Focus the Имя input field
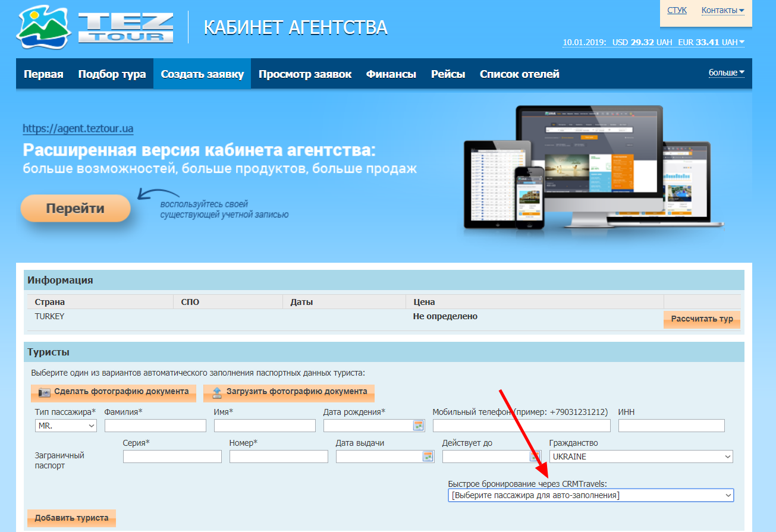Image resolution: width=776 pixels, height=532 pixels. tap(265, 426)
